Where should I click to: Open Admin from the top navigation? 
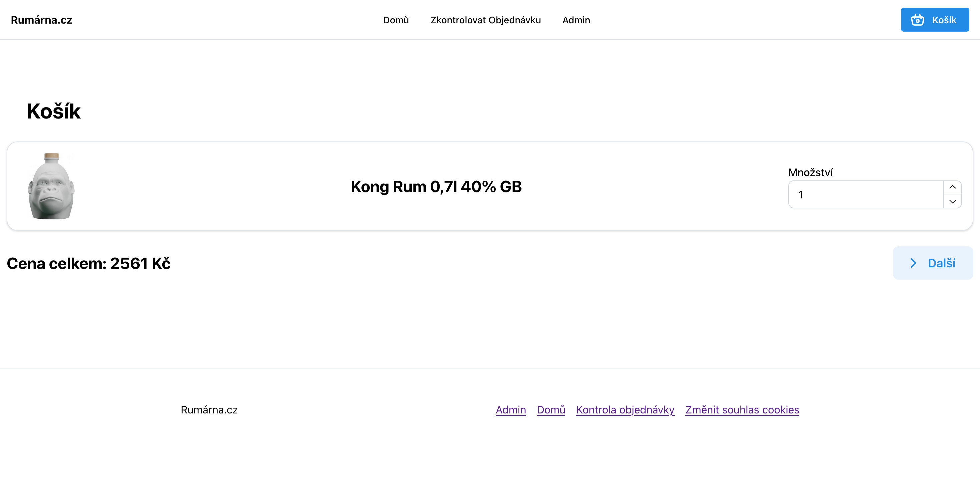pos(576,20)
